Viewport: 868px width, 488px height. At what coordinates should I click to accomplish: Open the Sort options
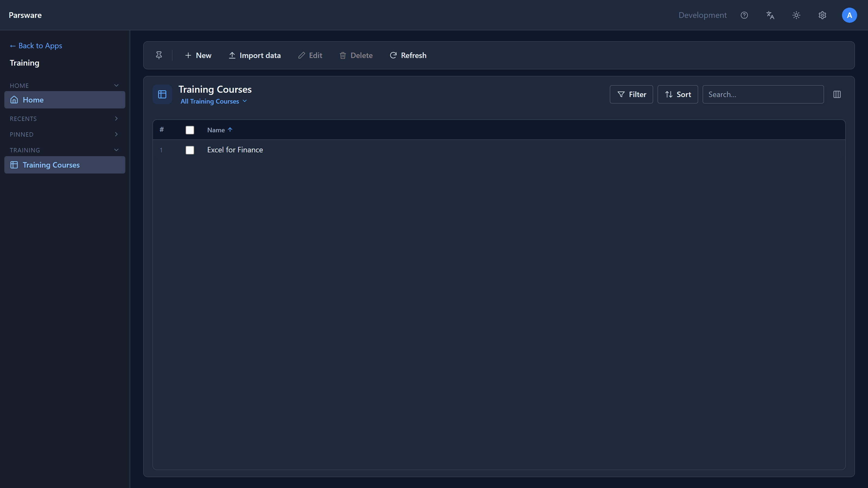(678, 94)
